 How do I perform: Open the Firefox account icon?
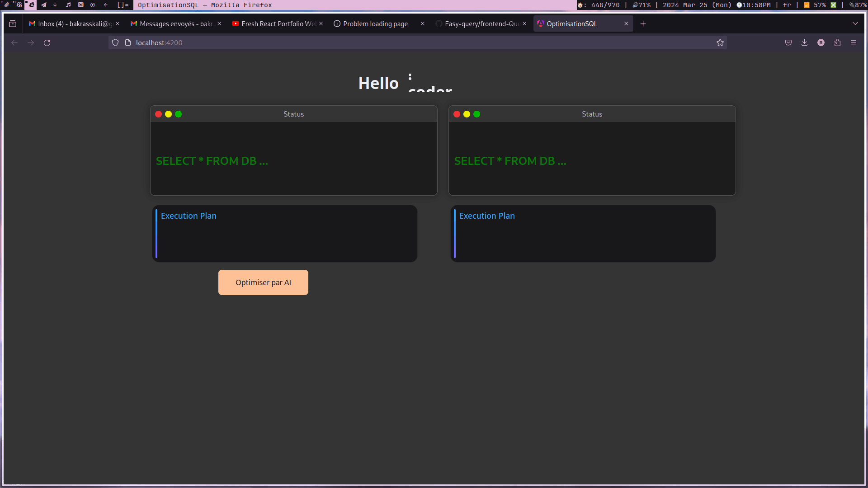click(821, 42)
